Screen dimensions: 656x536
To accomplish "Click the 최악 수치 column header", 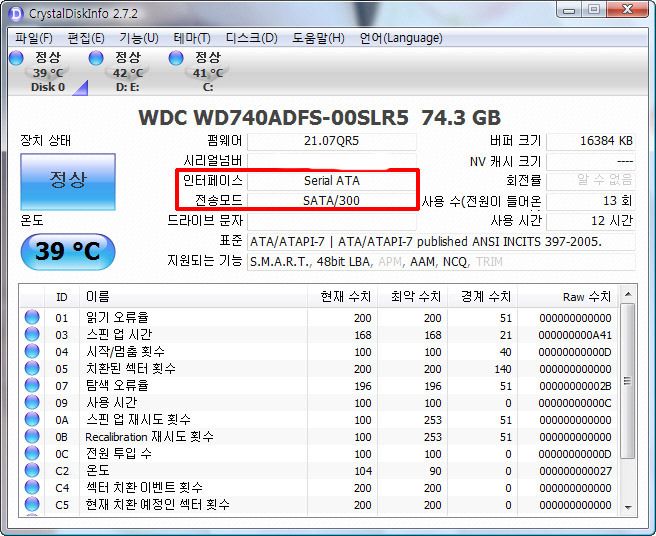I will coord(413,297).
